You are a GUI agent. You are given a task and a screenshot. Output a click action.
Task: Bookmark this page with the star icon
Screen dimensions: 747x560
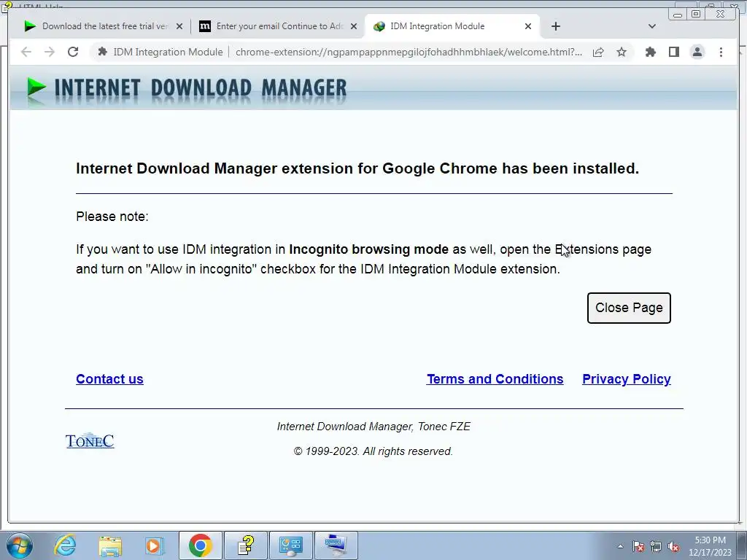pyautogui.click(x=622, y=52)
